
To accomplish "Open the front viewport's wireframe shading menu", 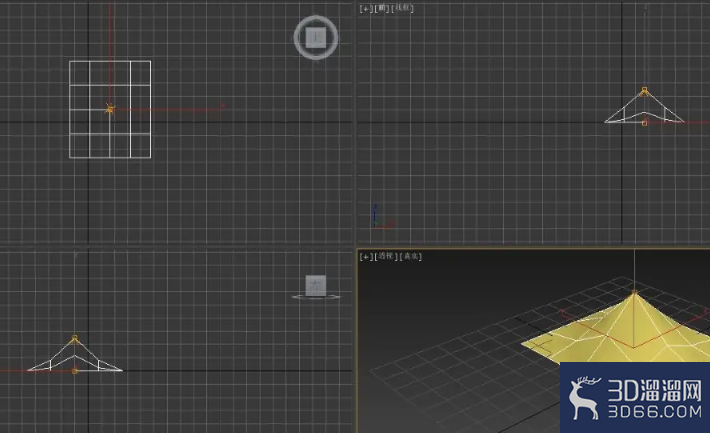I will tap(402, 8).
